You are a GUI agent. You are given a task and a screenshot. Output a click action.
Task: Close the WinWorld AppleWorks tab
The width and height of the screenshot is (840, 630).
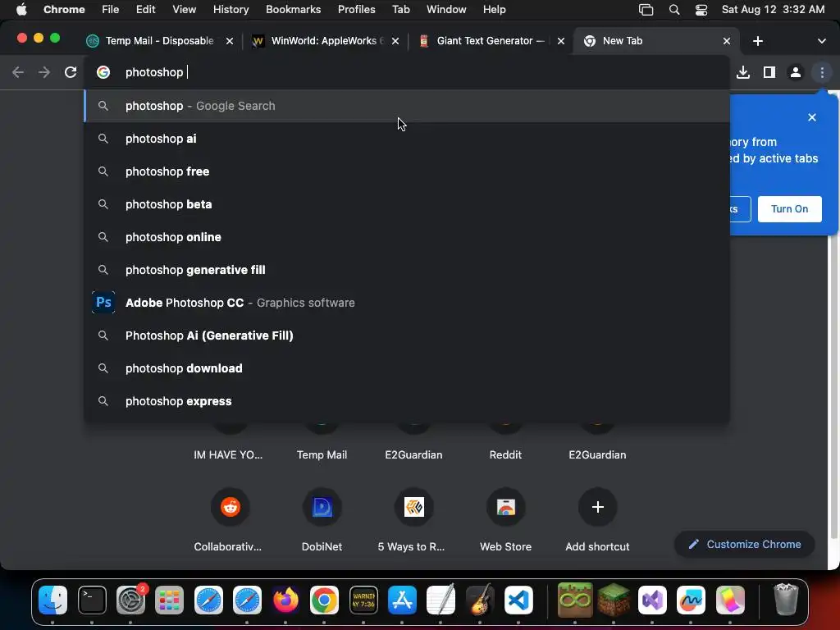395,41
